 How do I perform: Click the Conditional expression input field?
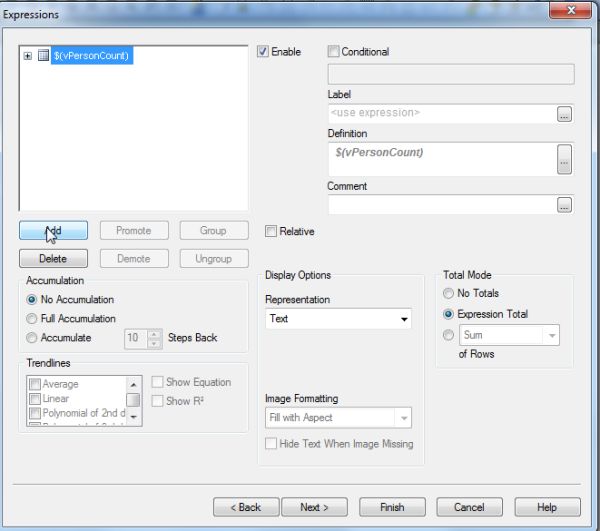coord(451,74)
